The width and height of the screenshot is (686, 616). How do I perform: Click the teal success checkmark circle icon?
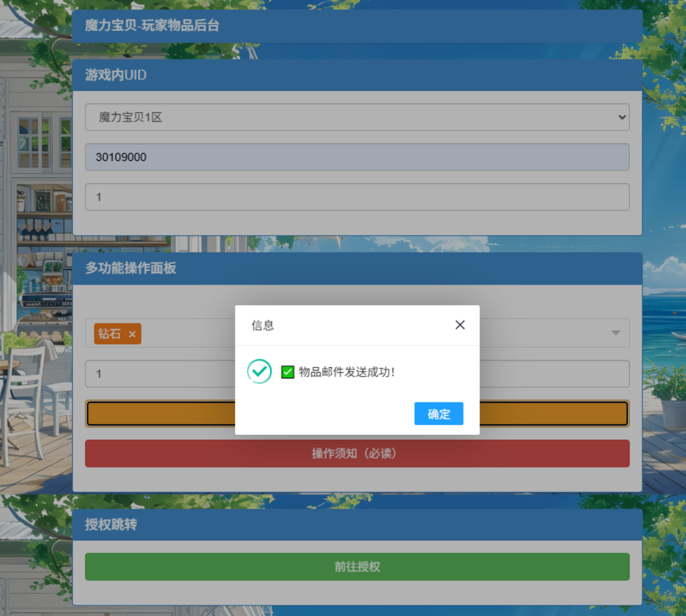pos(259,372)
